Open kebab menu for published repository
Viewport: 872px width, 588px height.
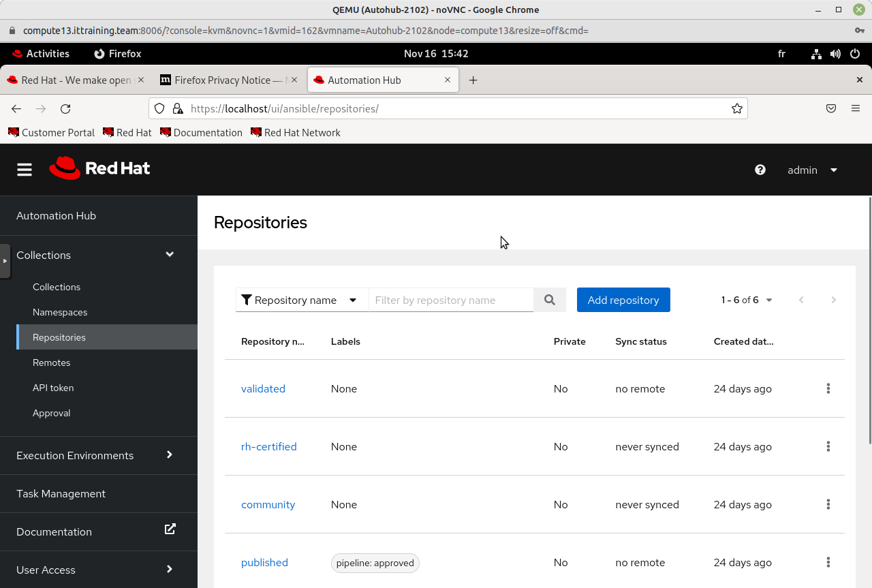(828, 562)
